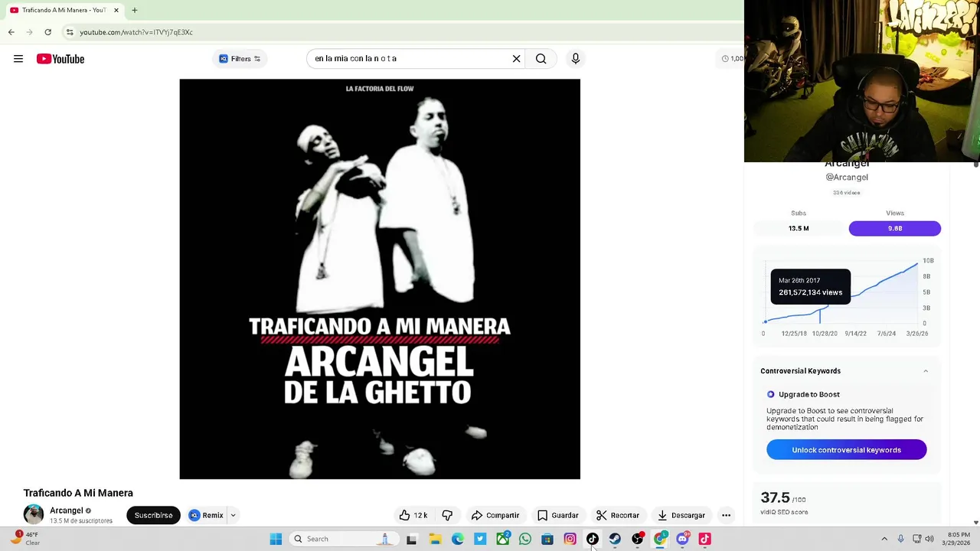Open Xbox app on taskbar
Screen dimensions: 980x551
click(x=502, y=539)
